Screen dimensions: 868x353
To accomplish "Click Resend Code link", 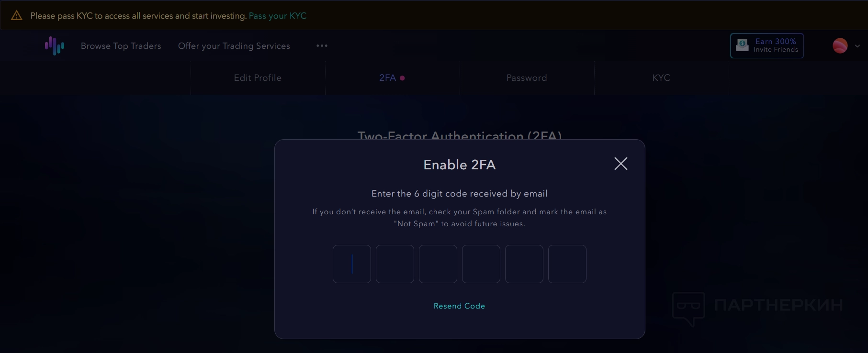I will (459, 306).
